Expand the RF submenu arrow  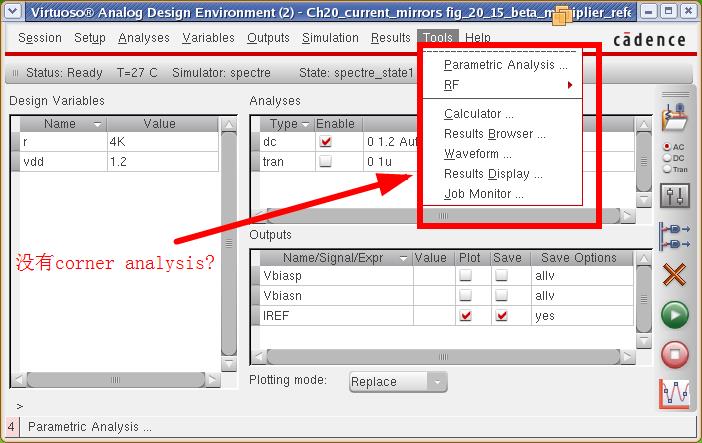(x=570, y=85)
